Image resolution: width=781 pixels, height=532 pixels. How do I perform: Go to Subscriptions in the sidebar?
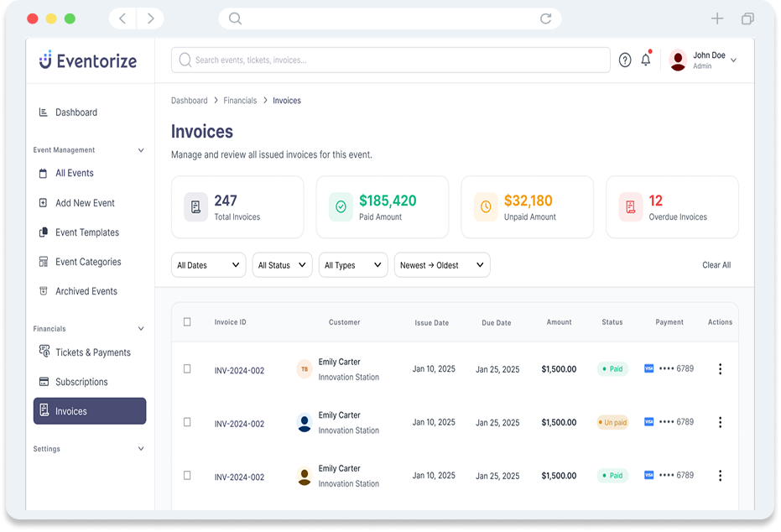click(81, 382)
